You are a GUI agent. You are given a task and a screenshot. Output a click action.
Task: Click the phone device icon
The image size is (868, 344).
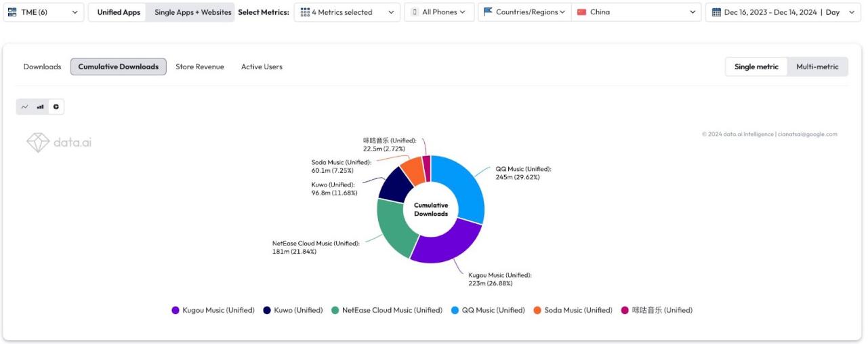[415, 12]
